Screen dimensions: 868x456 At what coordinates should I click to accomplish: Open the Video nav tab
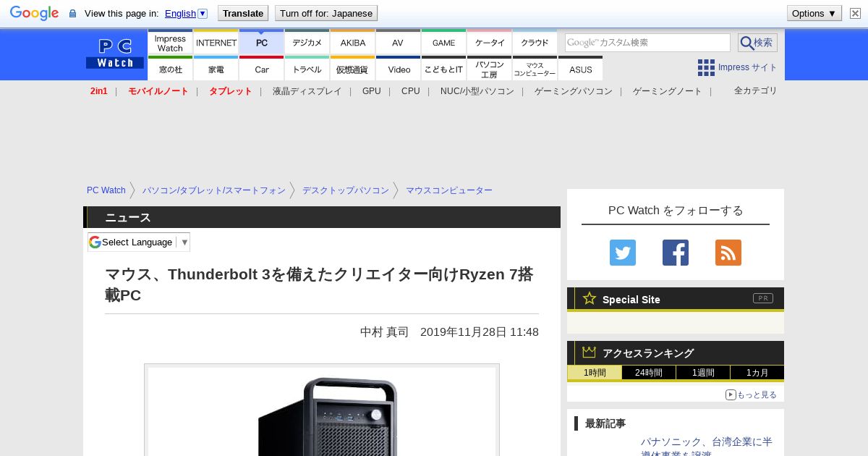[x=399, y=69]
